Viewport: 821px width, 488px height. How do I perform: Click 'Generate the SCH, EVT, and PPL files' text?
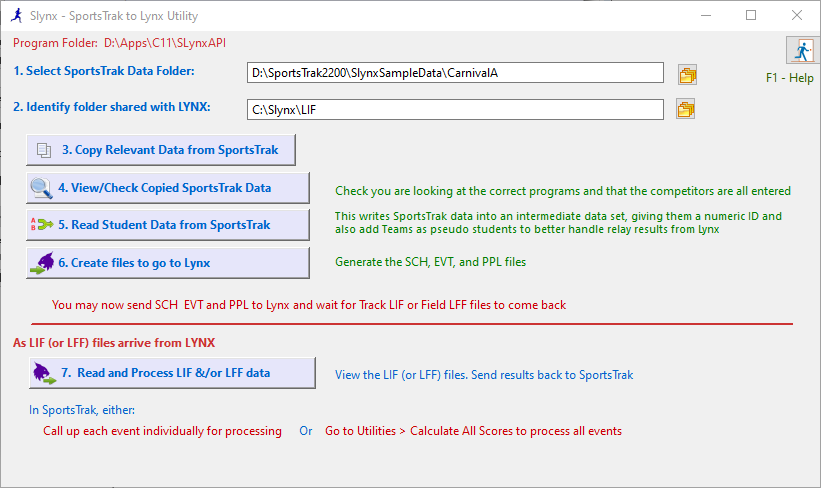tap(430, 262)
